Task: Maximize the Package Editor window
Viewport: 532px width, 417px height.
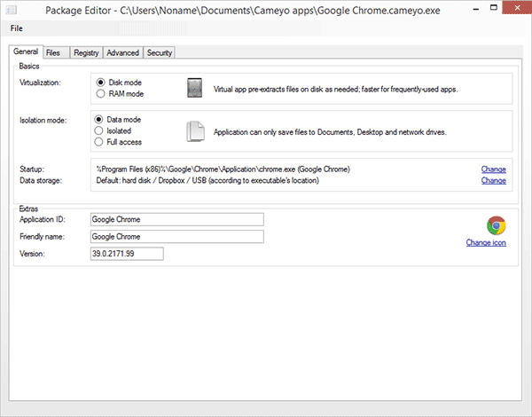Action: click(494, 7)
